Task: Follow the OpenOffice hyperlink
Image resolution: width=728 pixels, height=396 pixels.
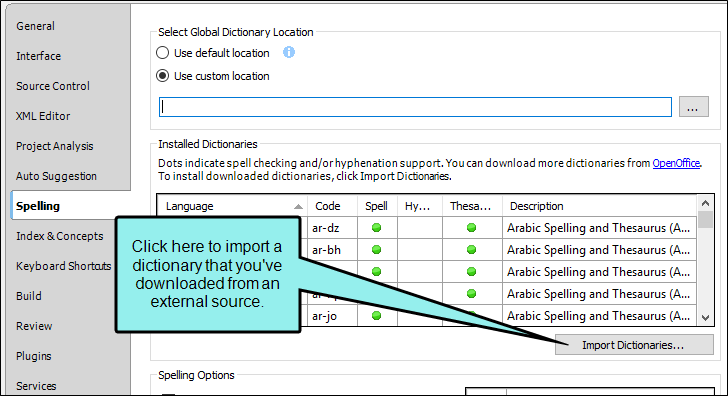Action: [676, 163]
